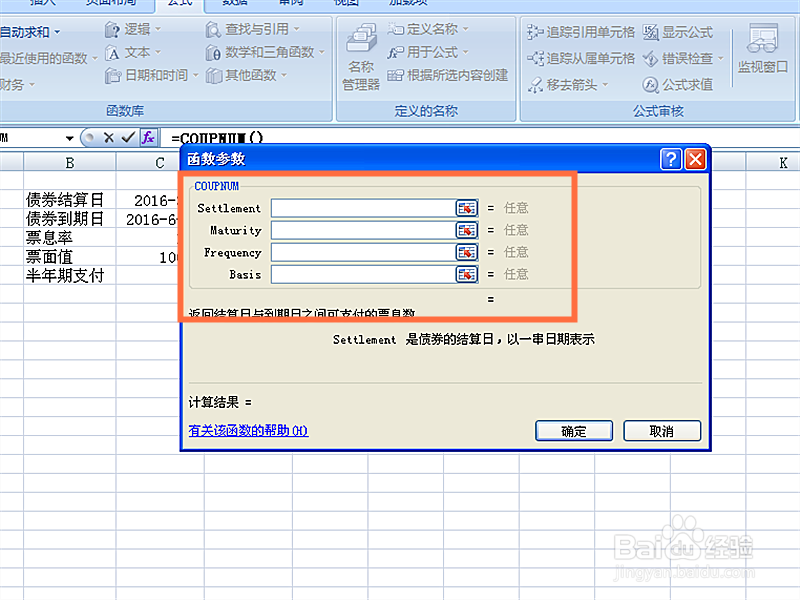Expand the Name Box dropdown arrow
The image size is (800, 600).
(69, 138)
